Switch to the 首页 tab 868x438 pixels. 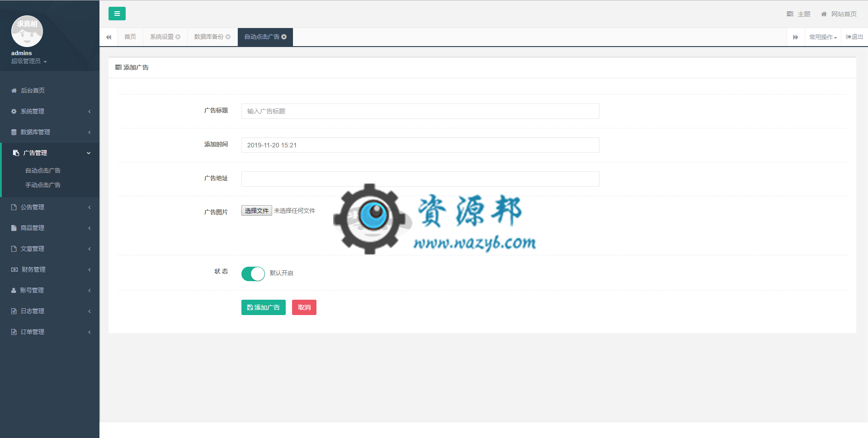[130, 37]
